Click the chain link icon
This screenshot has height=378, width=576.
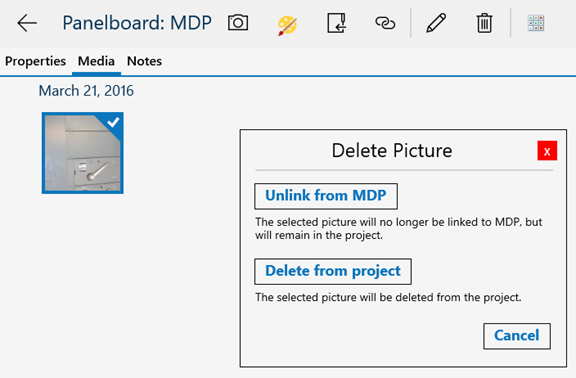click(385, 23)
